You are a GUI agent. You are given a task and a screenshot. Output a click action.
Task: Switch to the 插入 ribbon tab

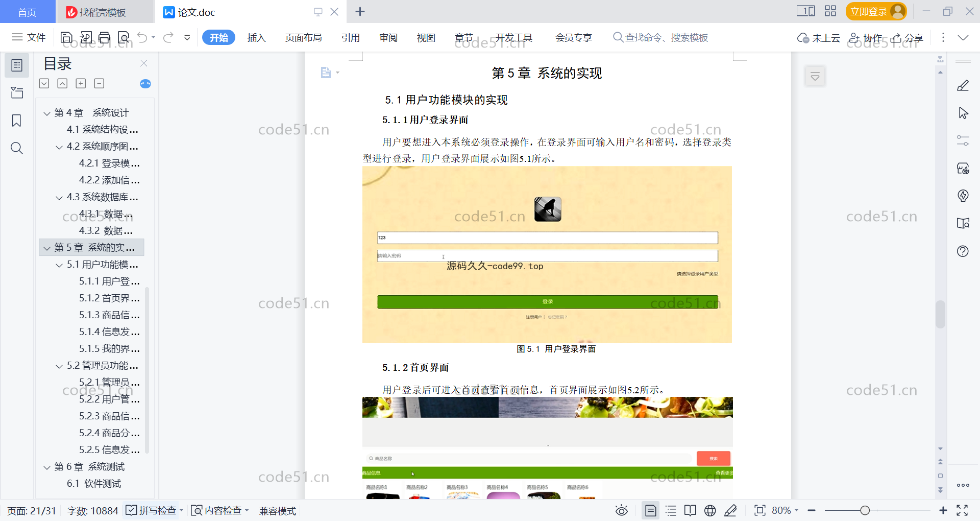tap(256, 37)
